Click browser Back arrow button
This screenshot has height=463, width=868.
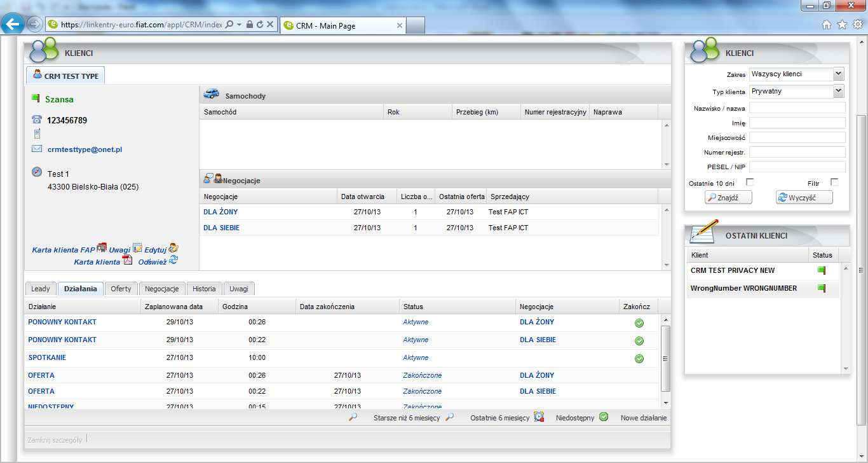click(13, 24)
